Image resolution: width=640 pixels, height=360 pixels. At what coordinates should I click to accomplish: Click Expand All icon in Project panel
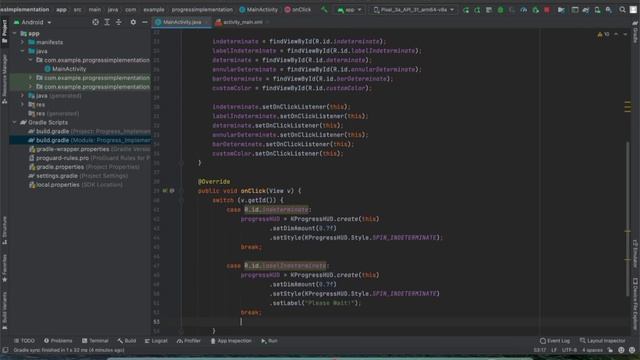pos(107,22)
